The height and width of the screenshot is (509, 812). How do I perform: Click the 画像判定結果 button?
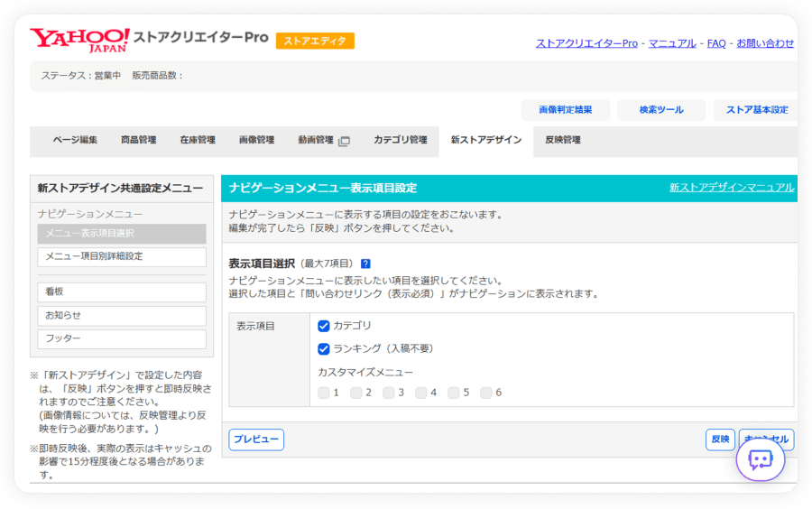(x=566, y=110)
